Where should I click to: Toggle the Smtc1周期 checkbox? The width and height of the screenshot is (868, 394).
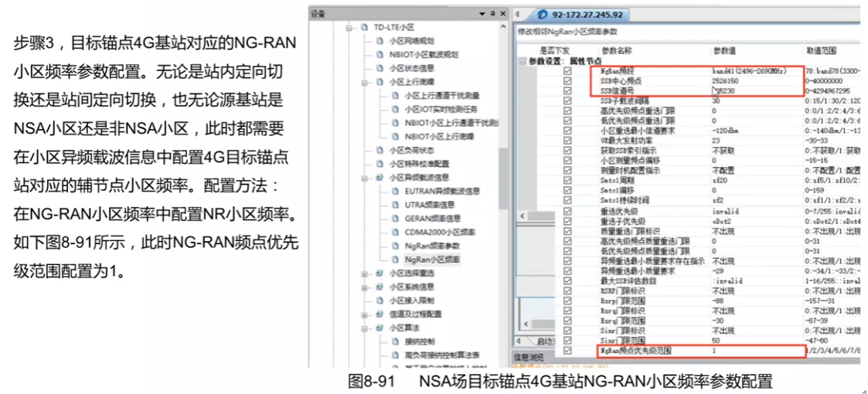click(x=567, y=181)
